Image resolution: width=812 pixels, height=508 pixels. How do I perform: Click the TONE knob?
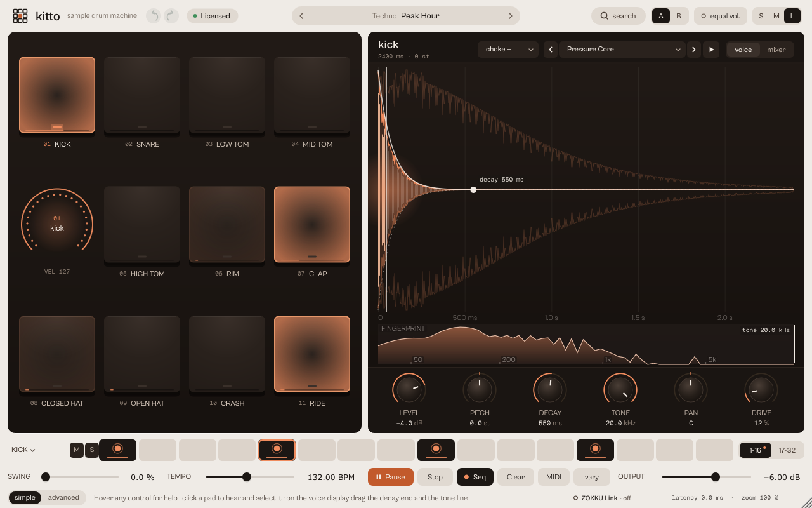coord(620,389)
